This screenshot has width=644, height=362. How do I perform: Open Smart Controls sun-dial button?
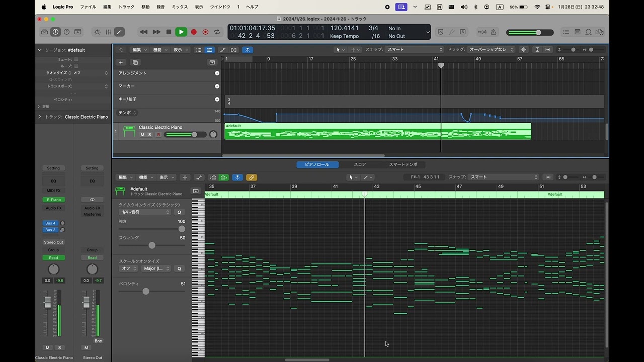97,32
